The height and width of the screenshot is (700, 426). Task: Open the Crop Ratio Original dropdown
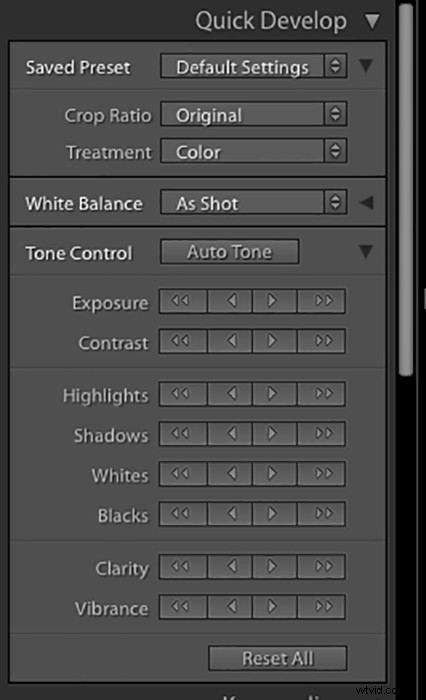tap(254, 114)
